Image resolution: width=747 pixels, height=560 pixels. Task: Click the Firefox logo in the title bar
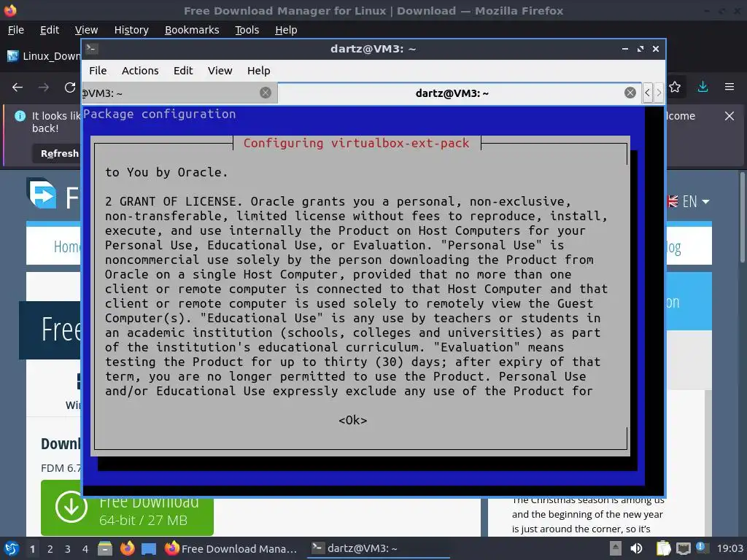(10, 10)
